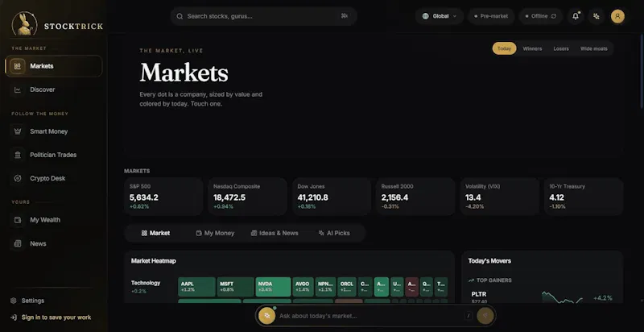
Task: Select the Losers filter
Action: (x=561, y=48)
